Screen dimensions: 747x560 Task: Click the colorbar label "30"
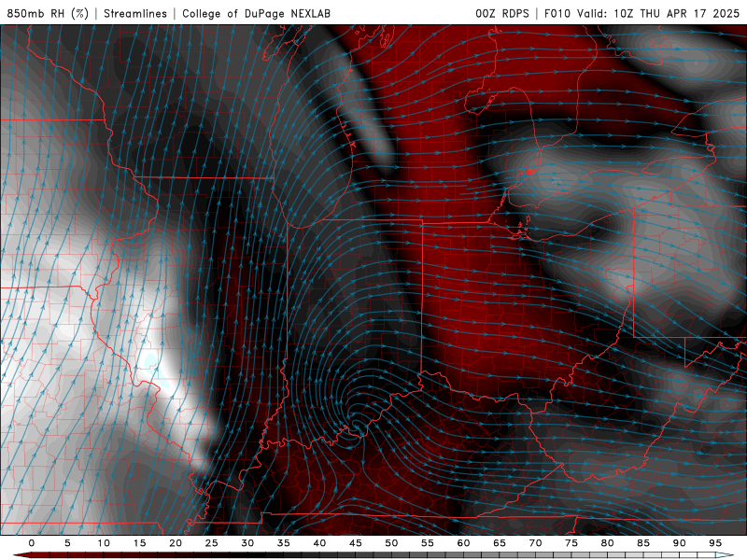(x=247, y=543)
